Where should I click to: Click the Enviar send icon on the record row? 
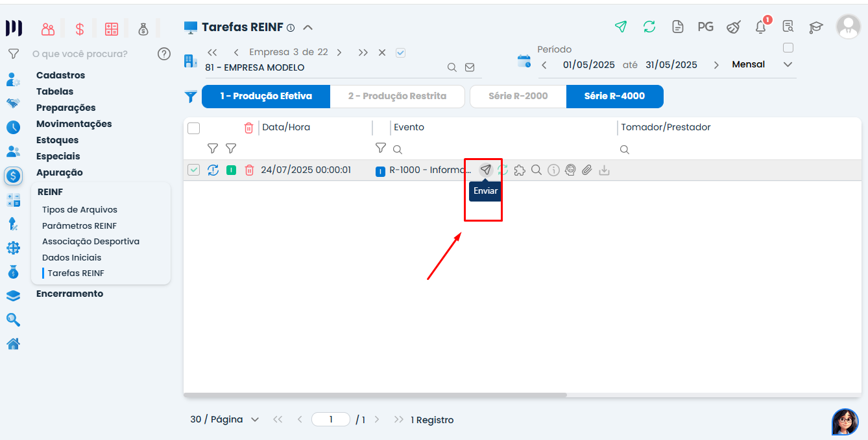pos(485,169)
